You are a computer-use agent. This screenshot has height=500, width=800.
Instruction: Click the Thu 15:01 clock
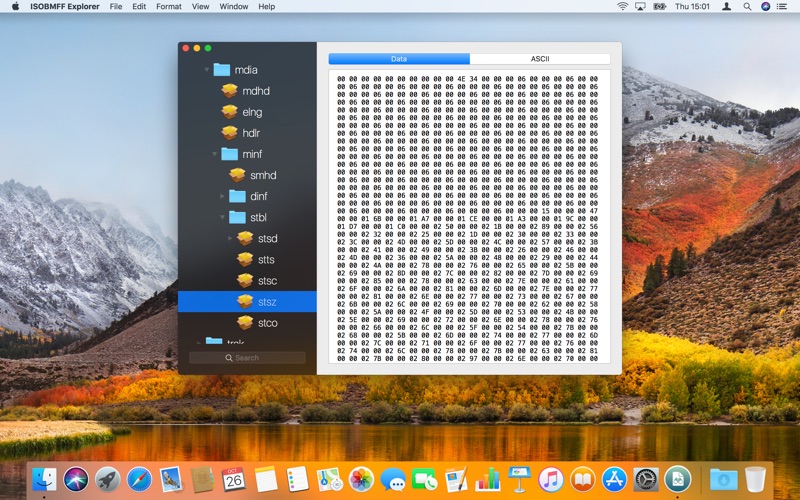coord(692,7)
